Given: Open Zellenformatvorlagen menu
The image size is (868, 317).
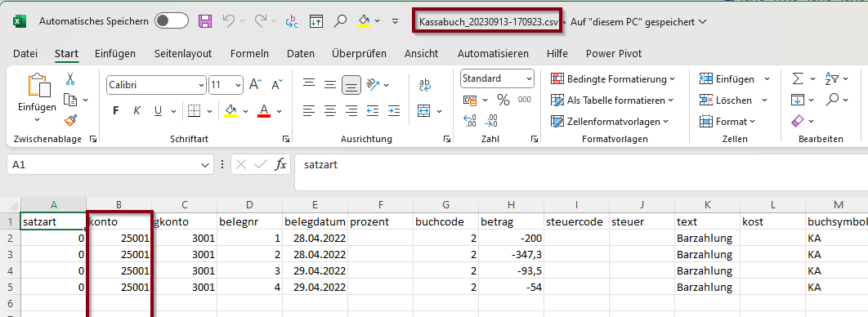Looking at the screenshot, I should [x=610, y=121].
